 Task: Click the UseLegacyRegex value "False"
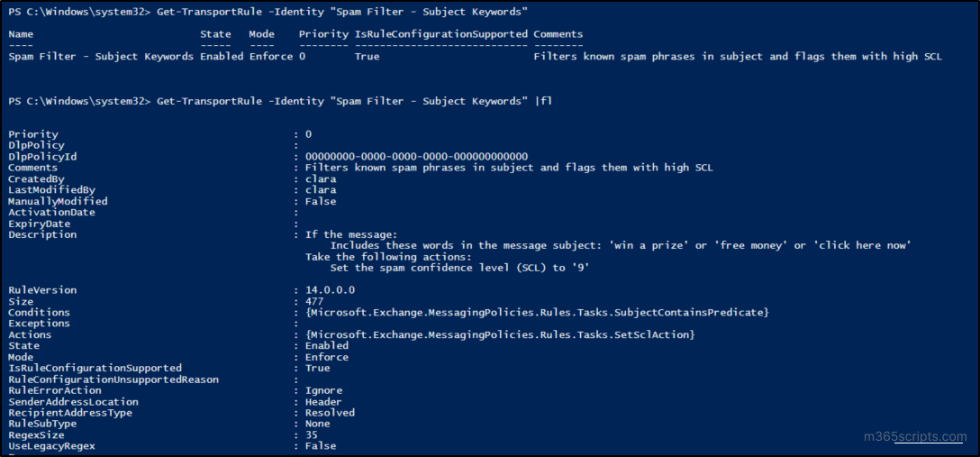pyautogui.click(x=321, y=446)
